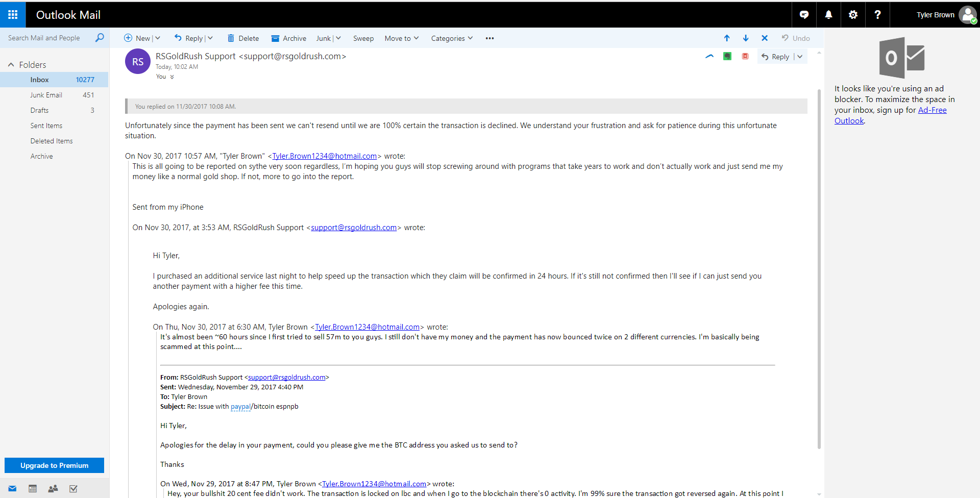This screenshot has width=980, height=498.
Task: Open the settings gear menu
Action: click(x=853, y=15)
